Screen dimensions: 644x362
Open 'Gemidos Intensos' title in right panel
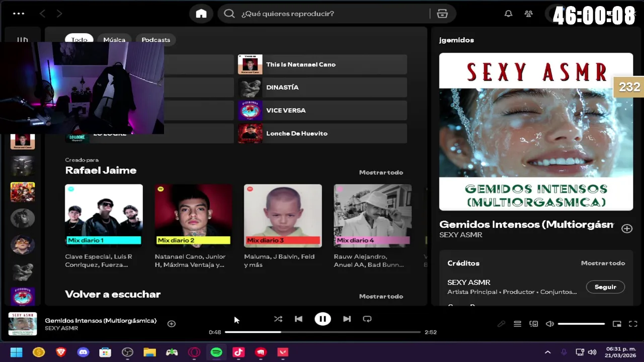tap(526, 224)
